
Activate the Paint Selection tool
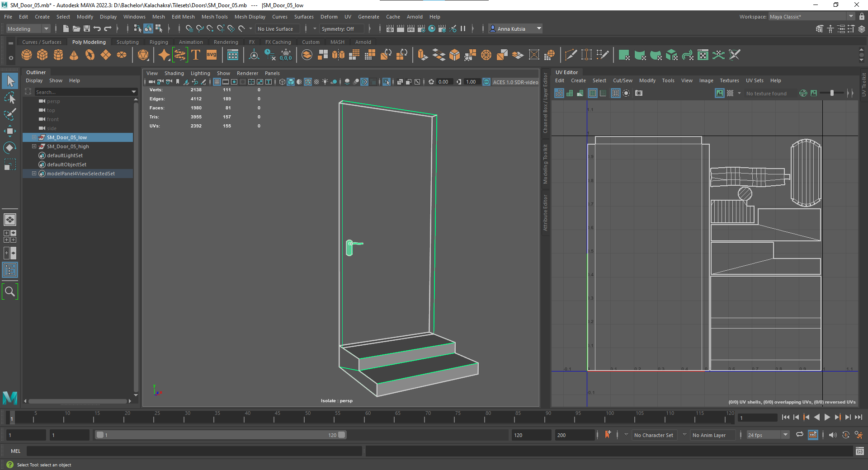click(10, 114)
